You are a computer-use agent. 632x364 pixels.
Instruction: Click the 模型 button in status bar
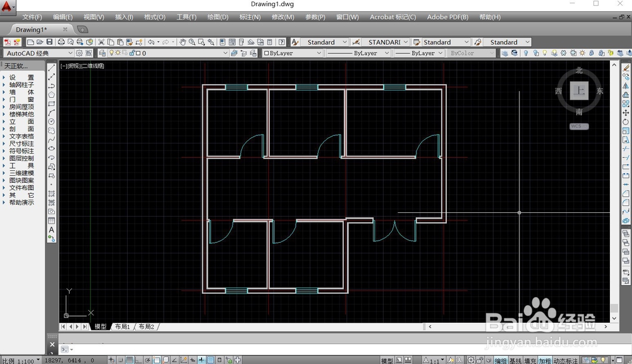tap(387, 361)
